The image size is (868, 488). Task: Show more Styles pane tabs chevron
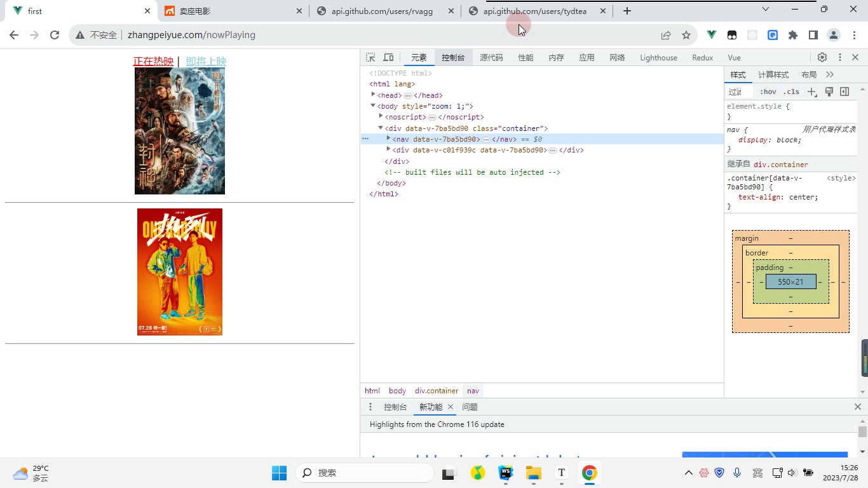[829, 74]
